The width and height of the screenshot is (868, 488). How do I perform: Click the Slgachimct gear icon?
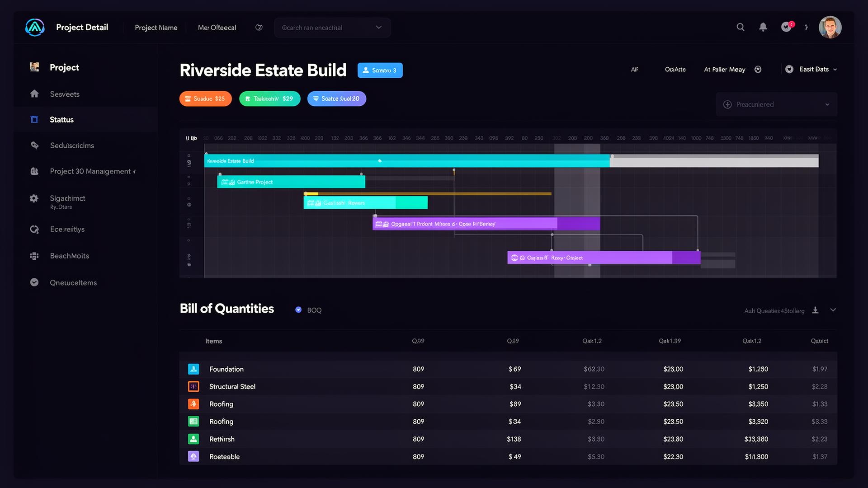click(34, 199)
